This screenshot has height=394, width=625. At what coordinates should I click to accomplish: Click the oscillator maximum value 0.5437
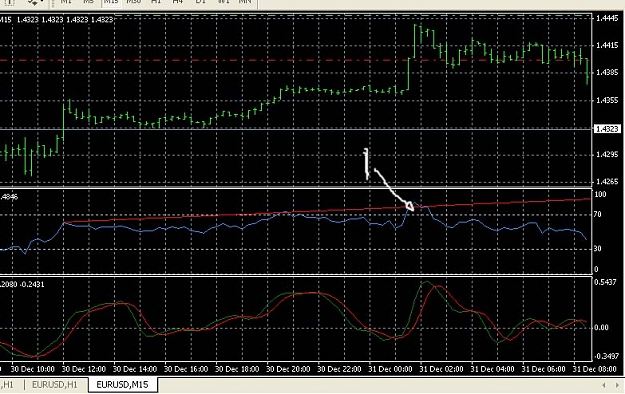point(605,282)
